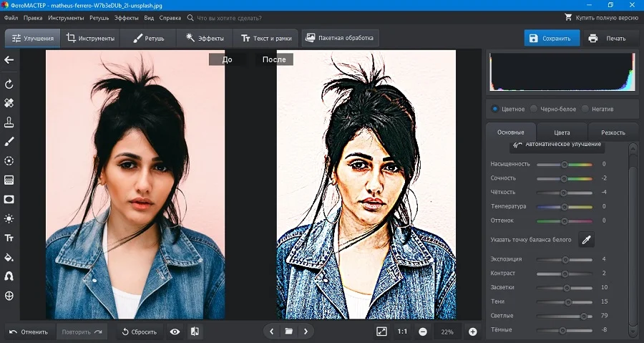Open the Эффекты menu in menu bar
The width and height of the screenshot is (644, 343).
[x=126, y=16]
